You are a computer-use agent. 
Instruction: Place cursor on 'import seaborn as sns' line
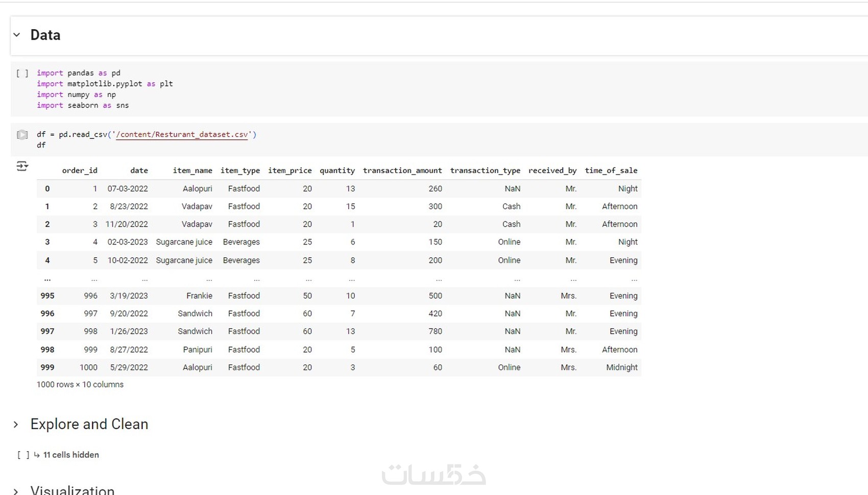[x=83, y=105]
